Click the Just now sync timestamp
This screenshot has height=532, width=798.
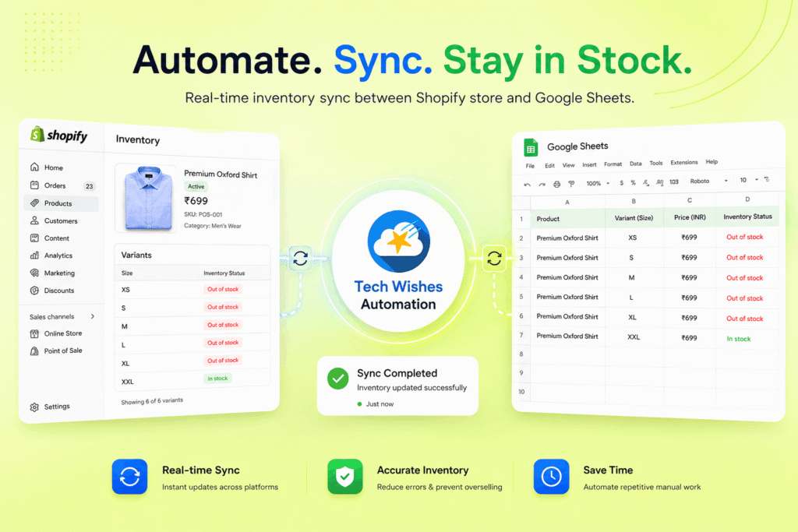coord(380,403)
